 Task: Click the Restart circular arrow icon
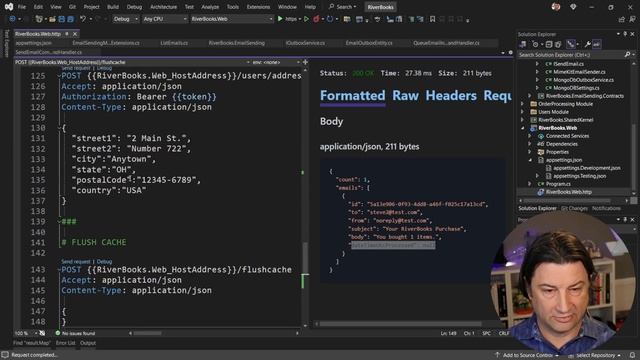pyautogui.click(x=330, y=19)
